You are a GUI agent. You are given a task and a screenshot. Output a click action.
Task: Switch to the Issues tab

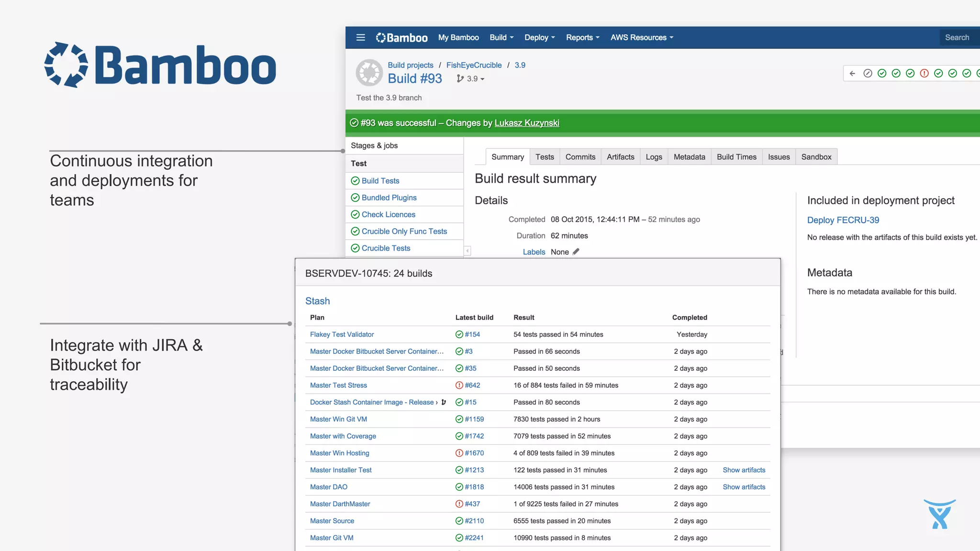(x=779, y=157)
